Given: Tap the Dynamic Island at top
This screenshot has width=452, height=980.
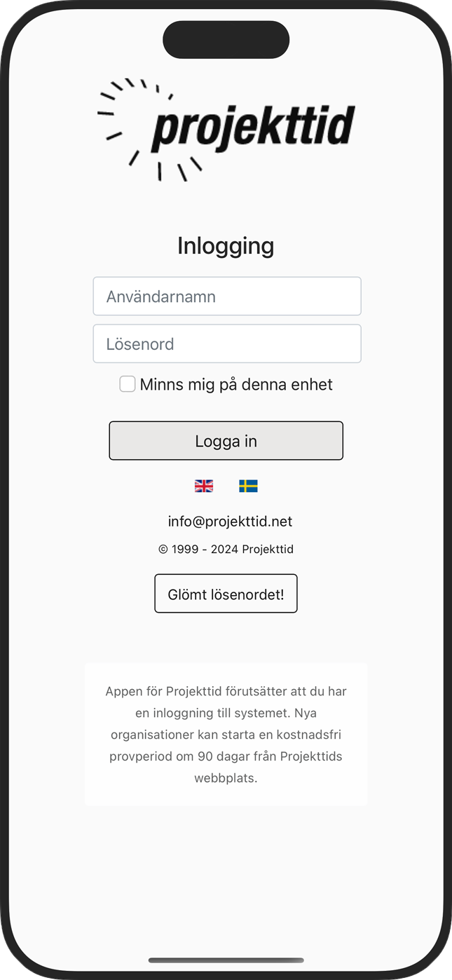Looking at the screenshot, I should [226, 40].
